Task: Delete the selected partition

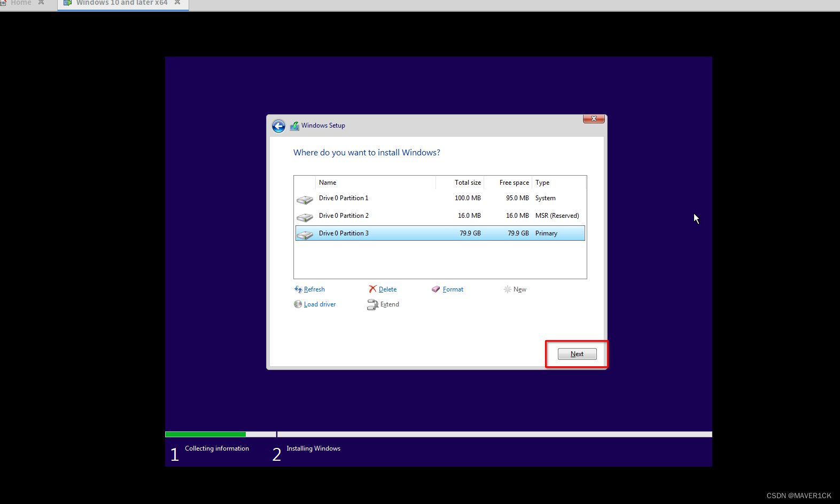Action: (x=387, y=289)
